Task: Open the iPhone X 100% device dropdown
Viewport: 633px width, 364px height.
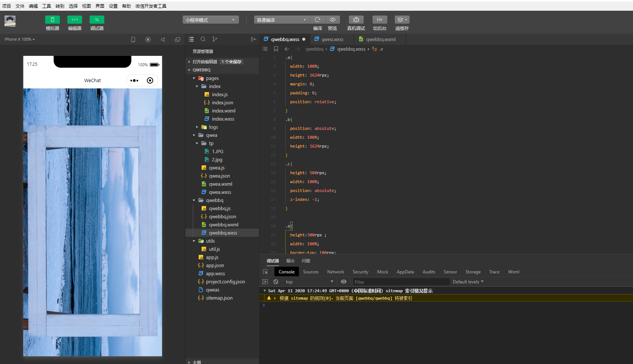Action: tap(20, 39)
